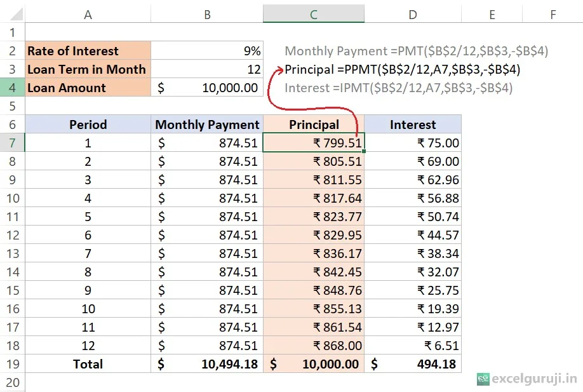The height and width of the screenshot is (392, 583).
Task: Select column D header
Action: point(413,14)
